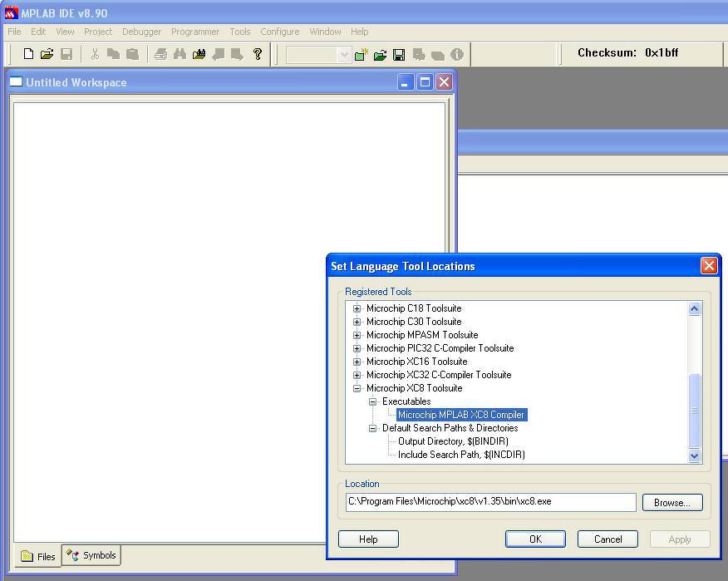Collapse the Executables tree node
The image size is (728, 581).
click(x=372, y=401)
